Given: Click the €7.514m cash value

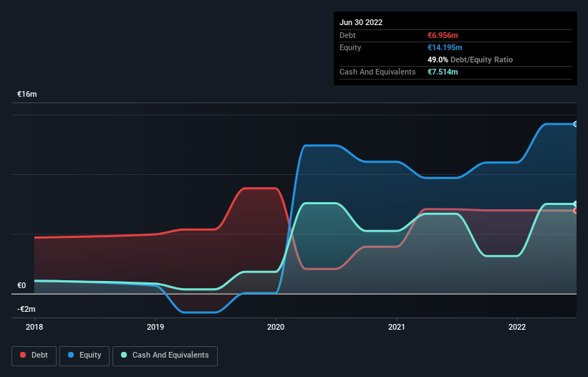Looking at the screenshot, I should pos(443,72).
